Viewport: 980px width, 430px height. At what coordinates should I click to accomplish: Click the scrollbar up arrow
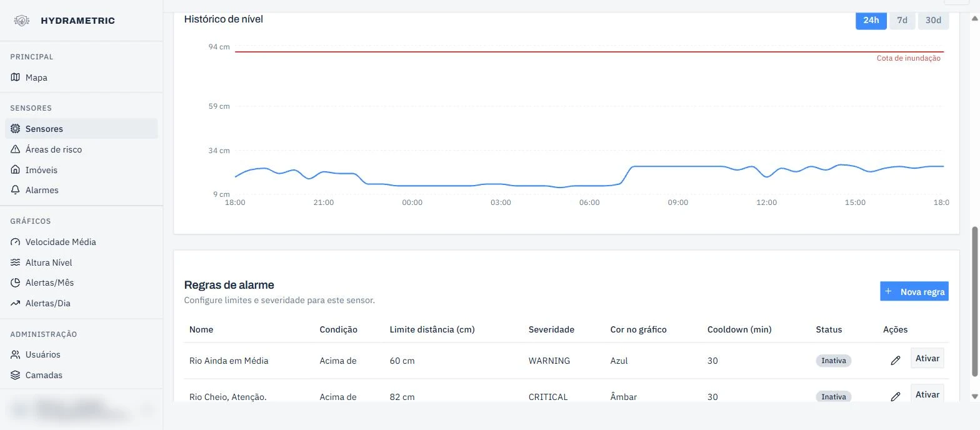974,18
